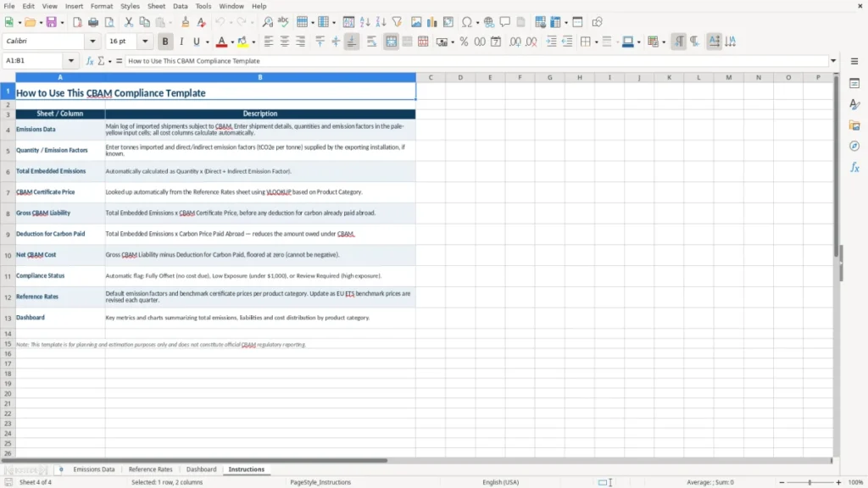This screenshot has width=868, height=488.
Task: Click the Print icon
Action: click(93, 22)
